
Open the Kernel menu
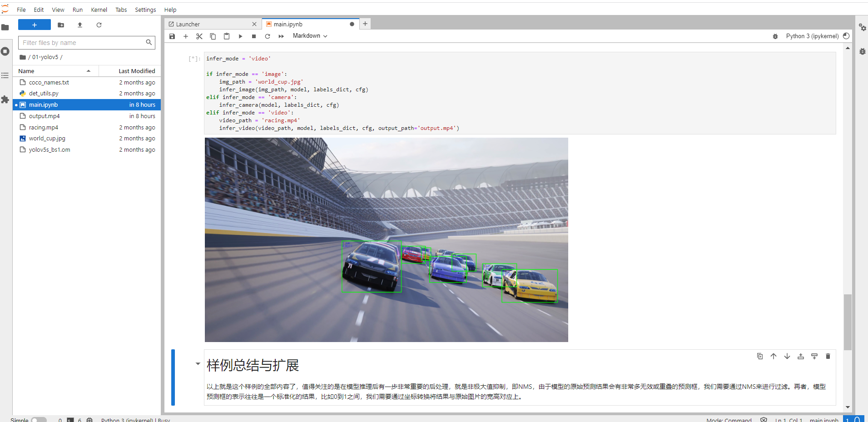[x=99, y=10]
